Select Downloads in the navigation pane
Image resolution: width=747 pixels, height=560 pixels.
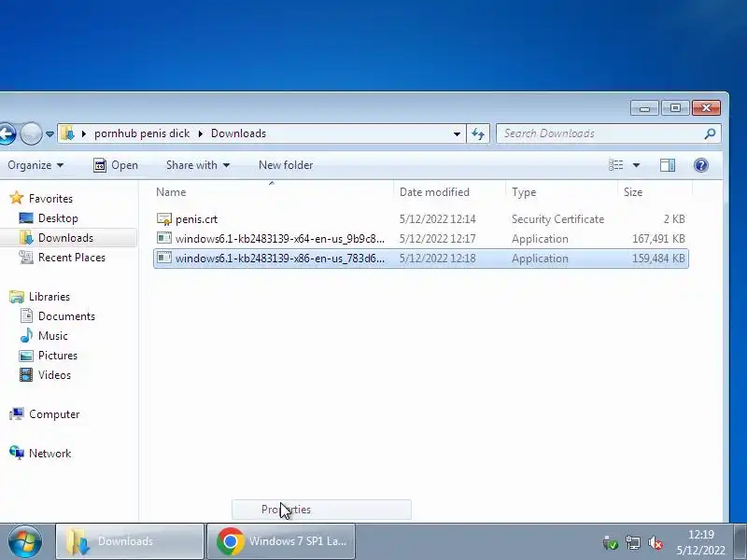[65, 238]
